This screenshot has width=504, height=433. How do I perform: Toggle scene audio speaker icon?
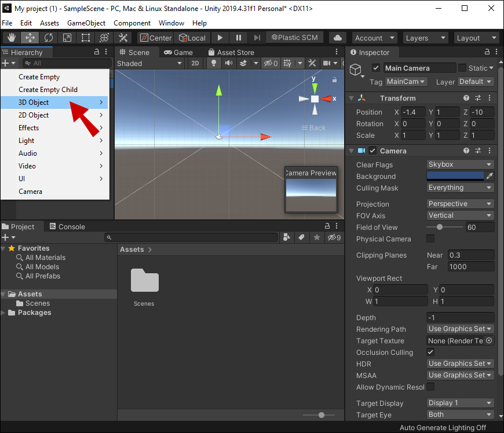click(x=229, y=63)
